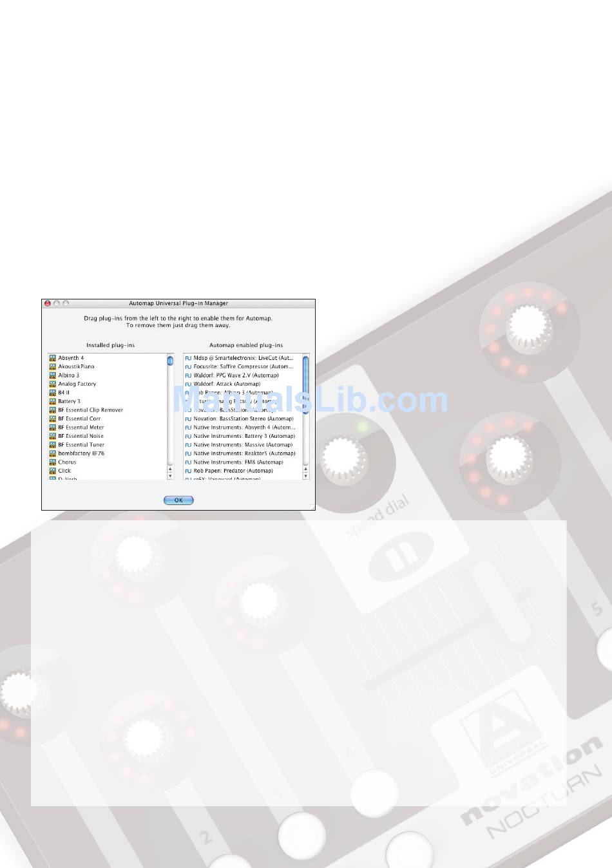
Task: Select Native Instruments Absynth 4 enabled entry
Action: [244, 428]
